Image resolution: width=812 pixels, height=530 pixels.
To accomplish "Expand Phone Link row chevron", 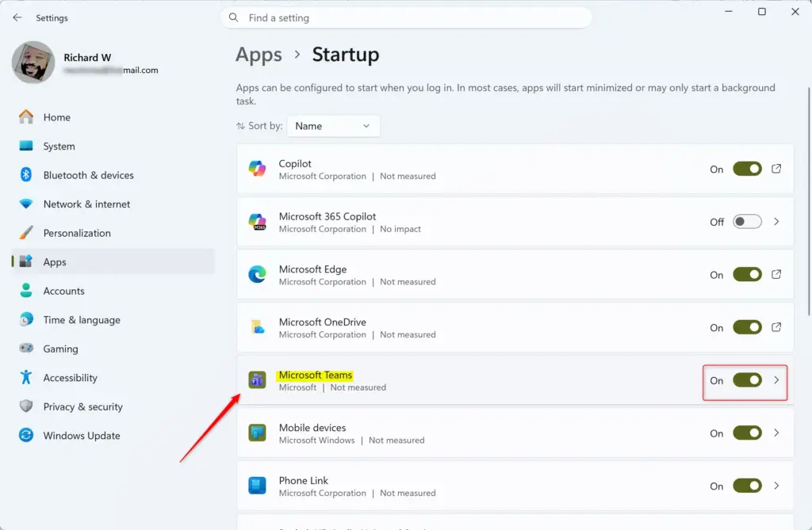I will [x=776, y=486].
